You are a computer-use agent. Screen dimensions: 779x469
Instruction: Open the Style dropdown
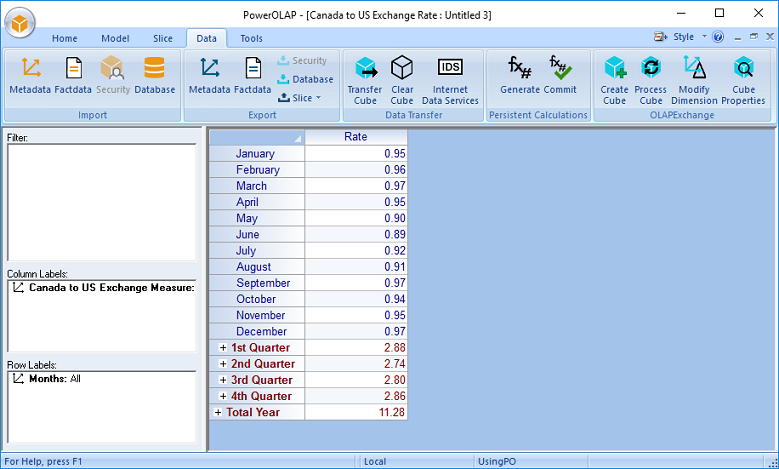tap(704, 37)
